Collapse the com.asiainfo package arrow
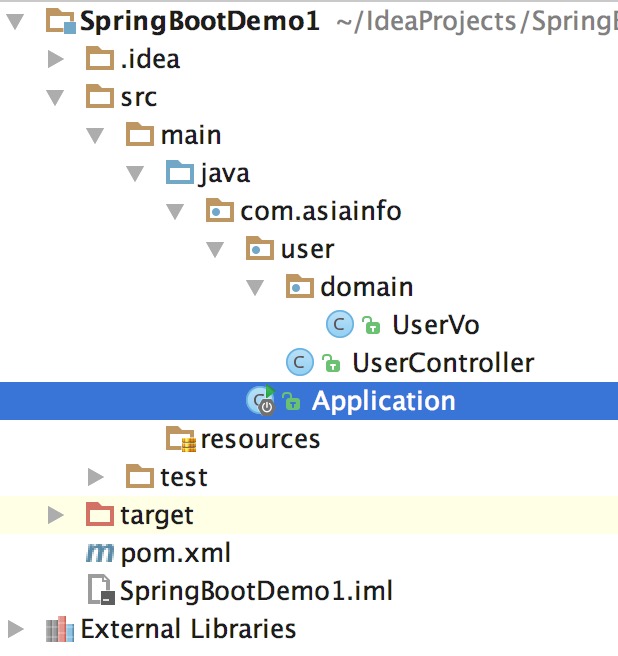Screen dimensions: 618x656 [175, 212]
